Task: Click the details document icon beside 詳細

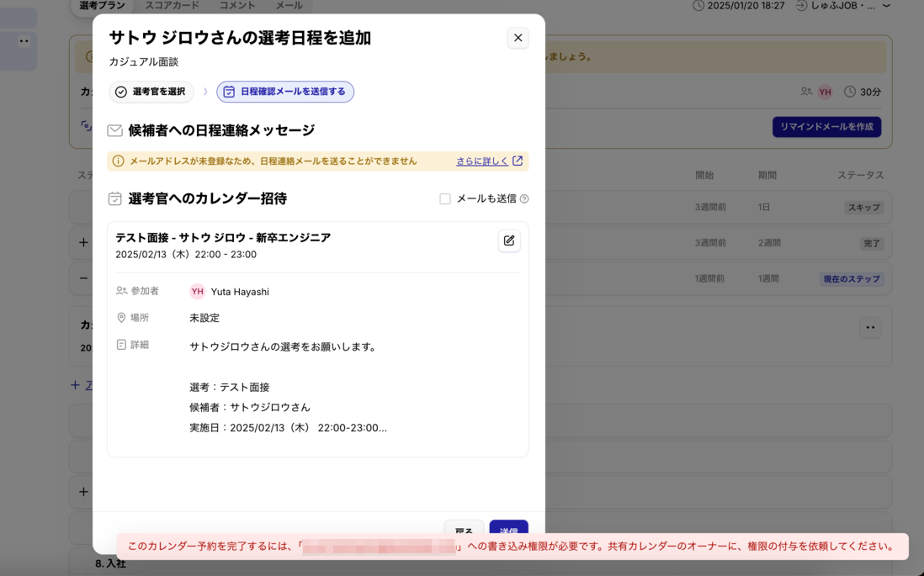Action: 119,346
